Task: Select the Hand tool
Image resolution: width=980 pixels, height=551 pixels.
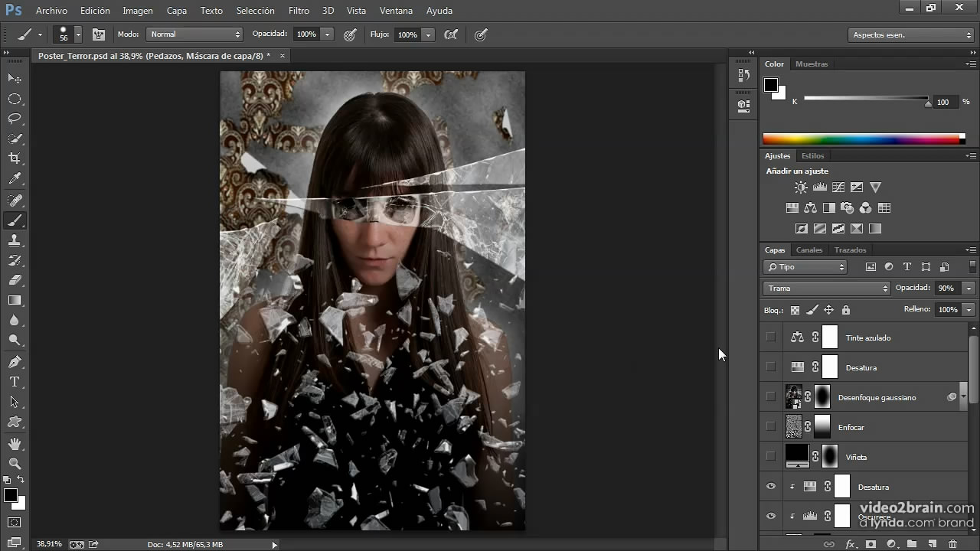Action: coord(15,444)
